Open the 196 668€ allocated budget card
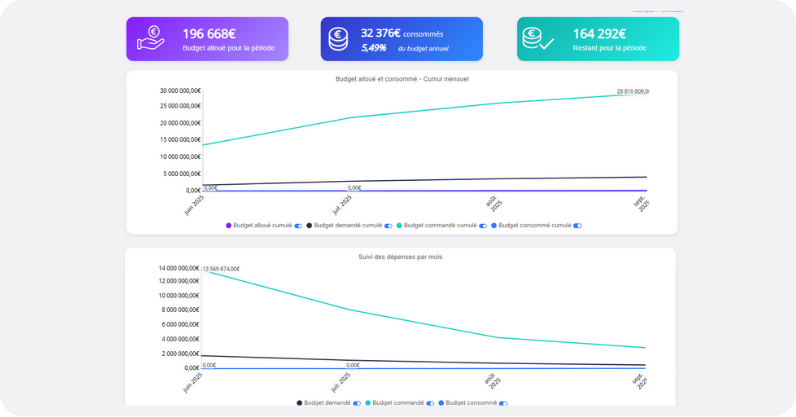Screen dimensions: 796x417 tap(207, 39)
